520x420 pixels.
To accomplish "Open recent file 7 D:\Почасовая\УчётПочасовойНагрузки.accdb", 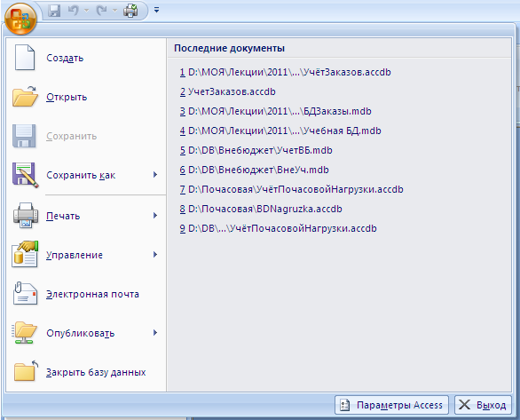I will [292, 189].
